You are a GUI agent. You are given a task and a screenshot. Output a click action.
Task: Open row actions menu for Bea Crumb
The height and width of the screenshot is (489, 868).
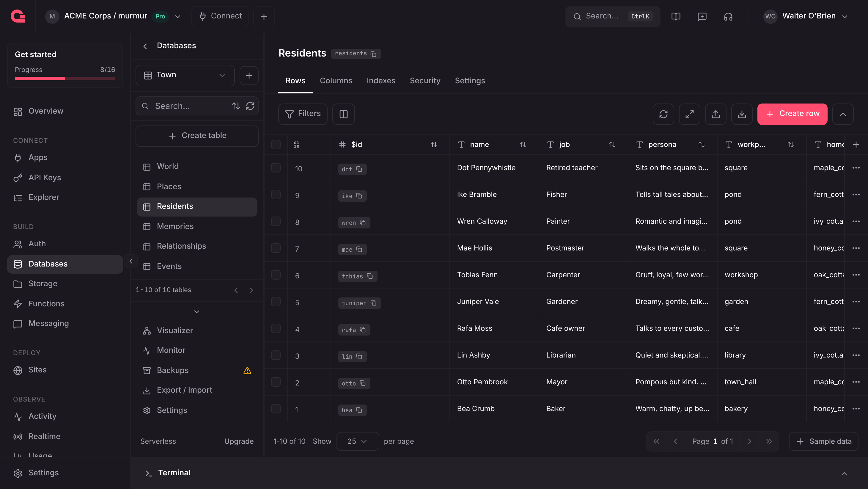[x=856, y=409]
